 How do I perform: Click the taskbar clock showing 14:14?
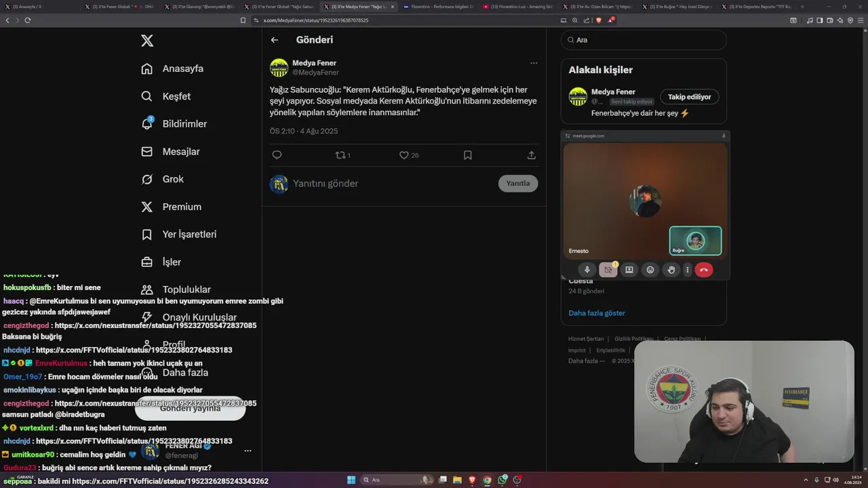(852, 480)
